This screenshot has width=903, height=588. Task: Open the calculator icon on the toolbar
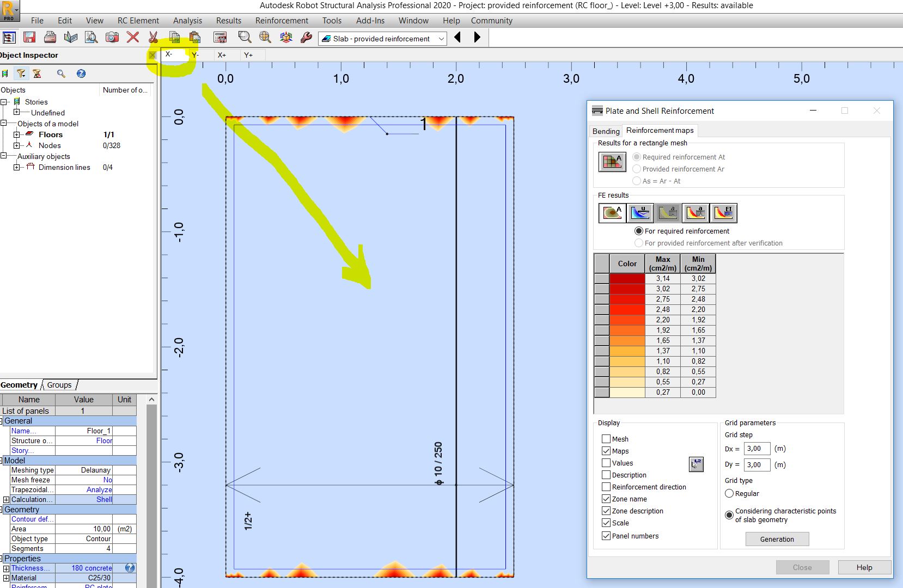[x=219, y=37]
